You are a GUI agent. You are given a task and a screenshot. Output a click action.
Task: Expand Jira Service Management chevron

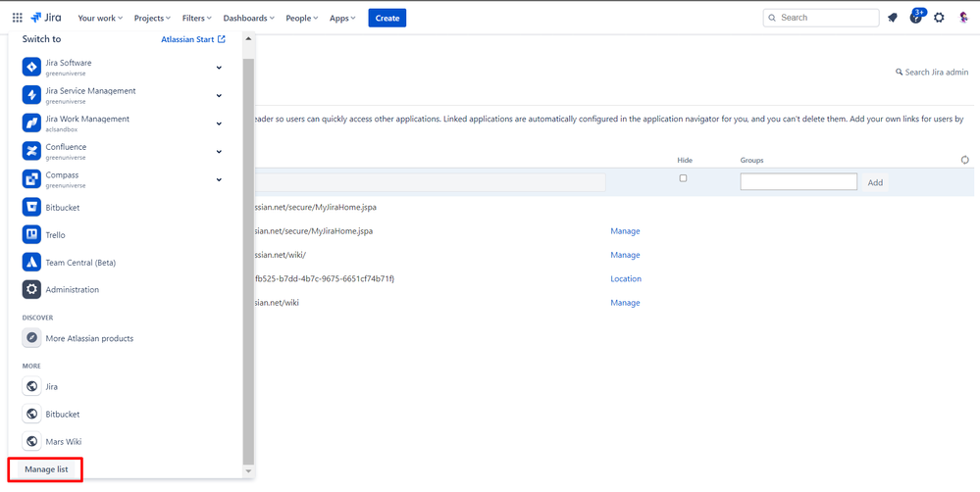point(219,95)
